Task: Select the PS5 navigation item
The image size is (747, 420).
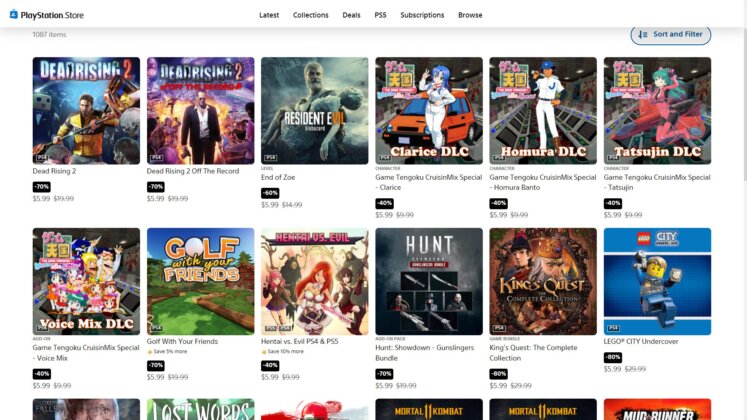Action: coord(380,15)
